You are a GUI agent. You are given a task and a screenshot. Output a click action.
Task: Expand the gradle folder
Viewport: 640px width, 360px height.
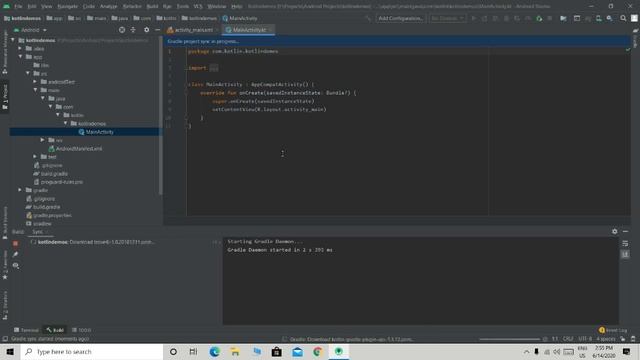(20, 190)
